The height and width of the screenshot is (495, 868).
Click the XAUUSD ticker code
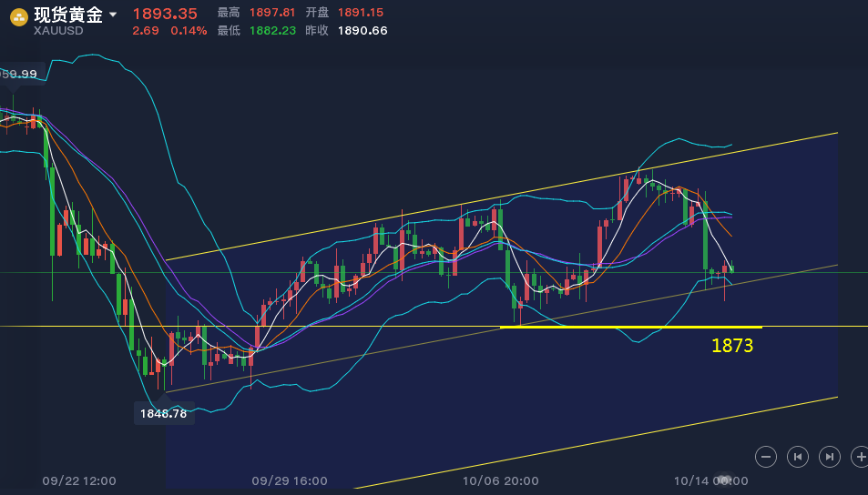[x=58, y=31]
